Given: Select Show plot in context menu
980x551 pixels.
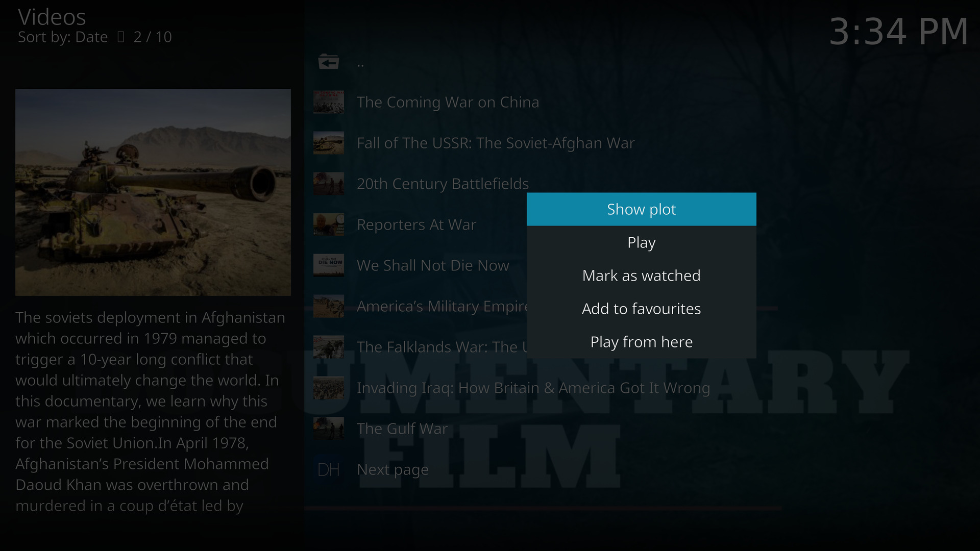Looking at the screenshot, I should click(x=642, y=209).
